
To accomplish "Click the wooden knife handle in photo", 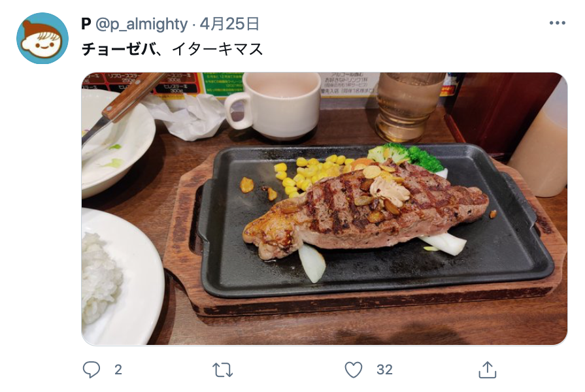I will click(133, 96).
